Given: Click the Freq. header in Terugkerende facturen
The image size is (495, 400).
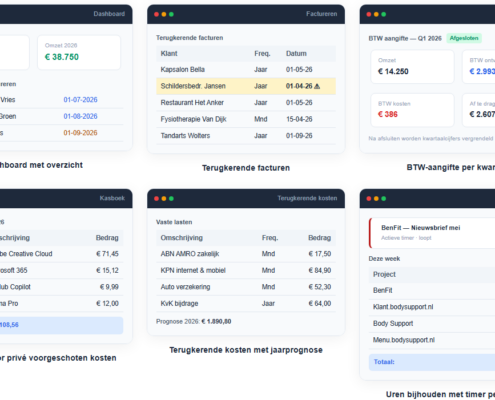Looking at the screenshot, I should point(262,54).
